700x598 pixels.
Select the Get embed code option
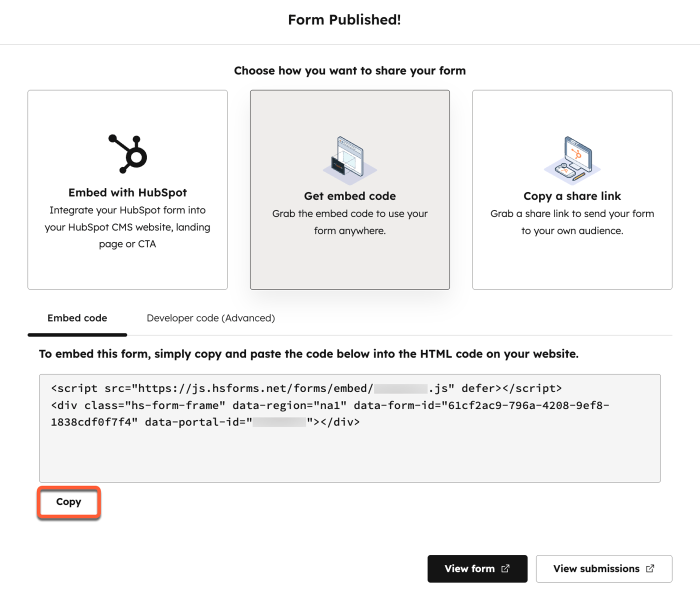point(349,190)
